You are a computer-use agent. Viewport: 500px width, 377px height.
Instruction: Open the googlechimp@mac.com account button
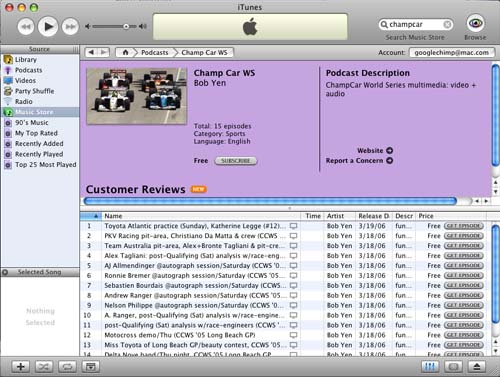pyautogui.click(x=452, y=53)
